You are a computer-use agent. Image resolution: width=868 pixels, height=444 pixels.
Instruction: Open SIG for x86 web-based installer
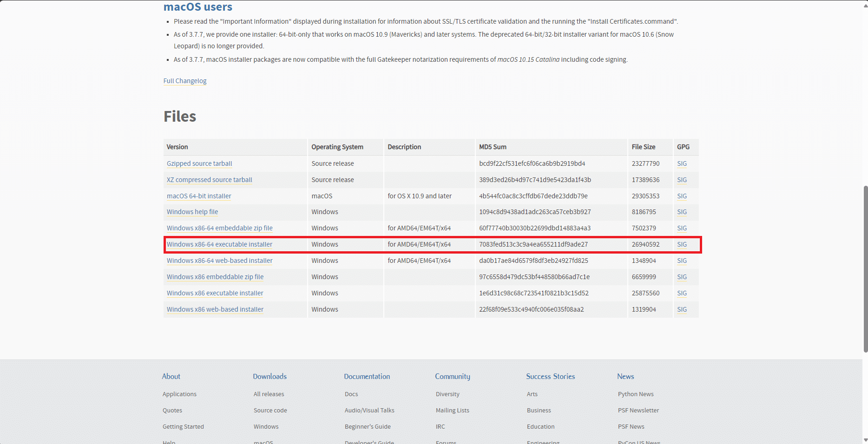682,309
